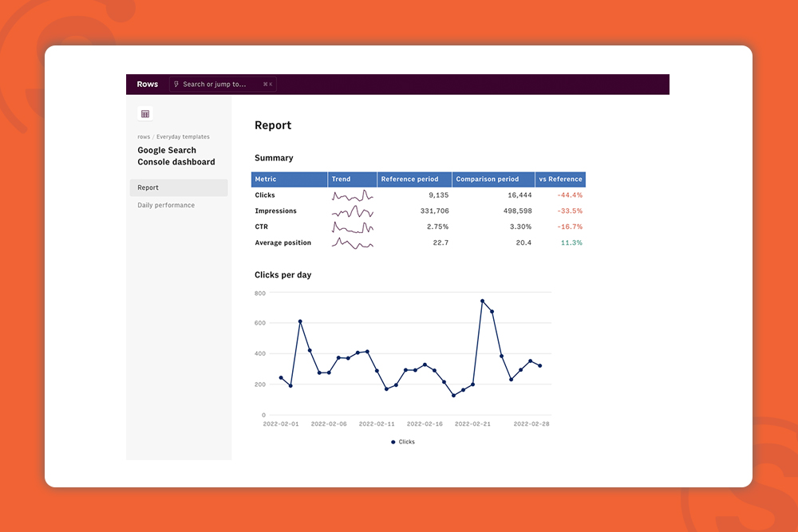
Task: Select the Average position metric cell
Action: 282,242
